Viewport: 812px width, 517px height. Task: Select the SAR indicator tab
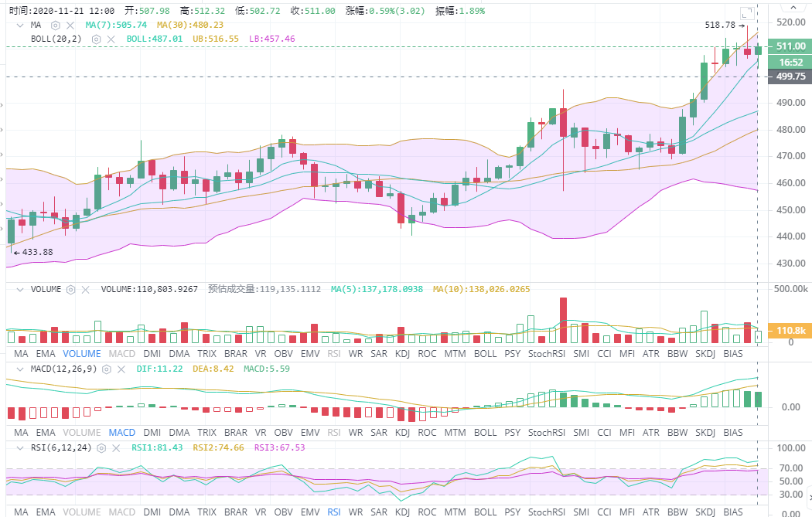(x=377, y=354)
